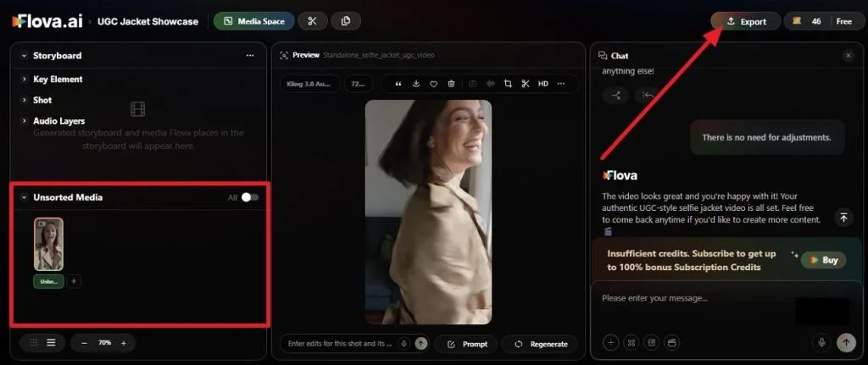Open Storyboard more options menu

[x=250, y=56]
